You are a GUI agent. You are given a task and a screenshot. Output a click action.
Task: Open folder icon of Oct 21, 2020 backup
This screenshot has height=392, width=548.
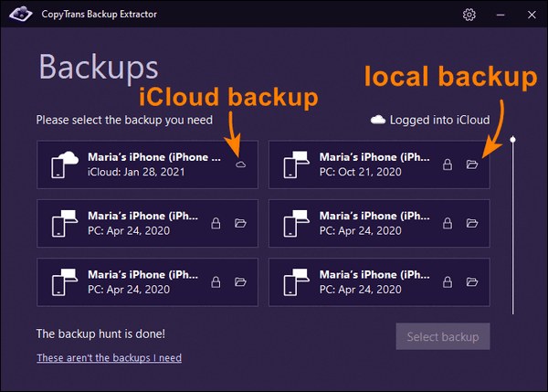[472, 164]
